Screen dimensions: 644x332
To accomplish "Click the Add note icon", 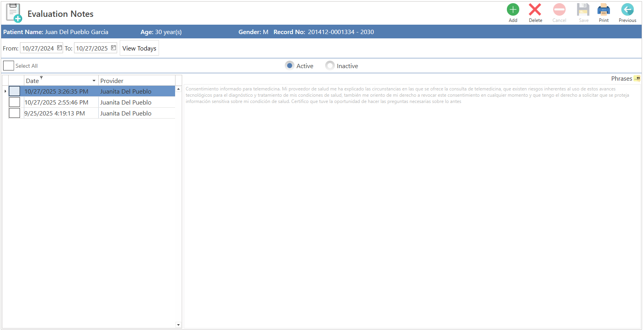I will coord(513,9).
